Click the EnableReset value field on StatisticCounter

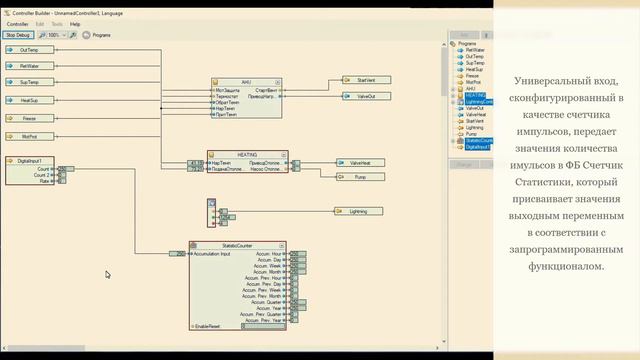click(x=263, y=326)
